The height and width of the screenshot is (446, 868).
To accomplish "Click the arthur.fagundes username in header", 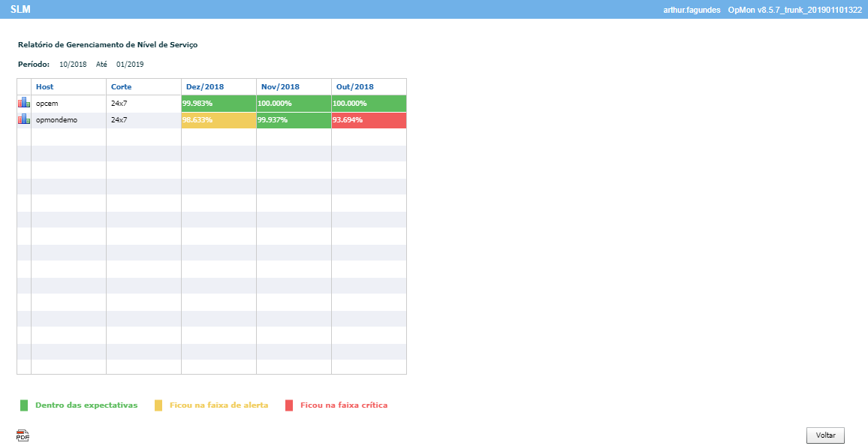I will [x=692, y=10].
